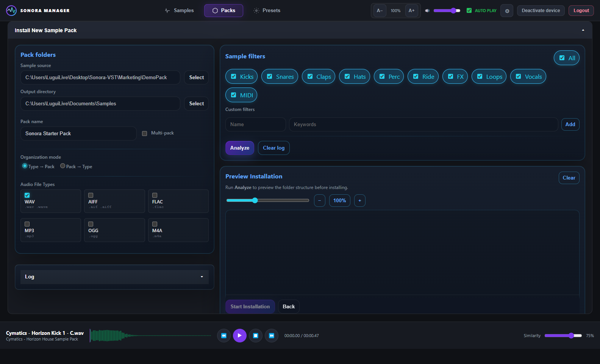Uncheck the Kicks filter
Viewport: 600px width, 364px height.
coord(234,77)
